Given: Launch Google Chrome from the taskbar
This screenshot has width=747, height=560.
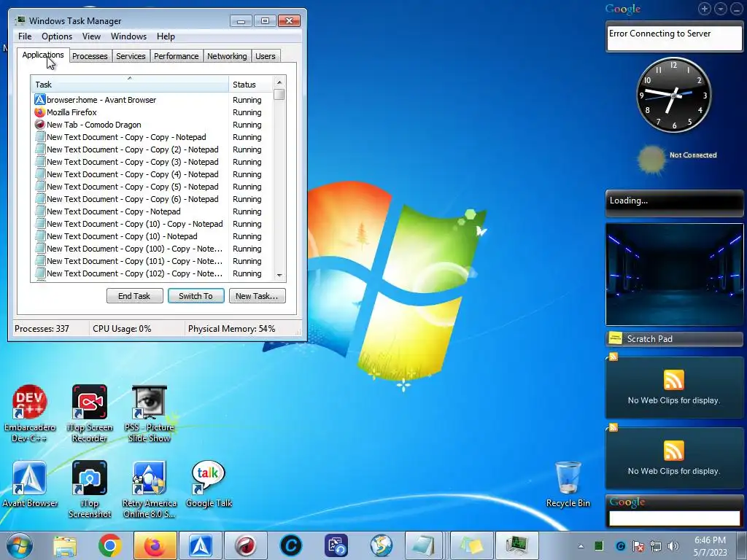Looking at the screenshot, I should coord(109,545).
